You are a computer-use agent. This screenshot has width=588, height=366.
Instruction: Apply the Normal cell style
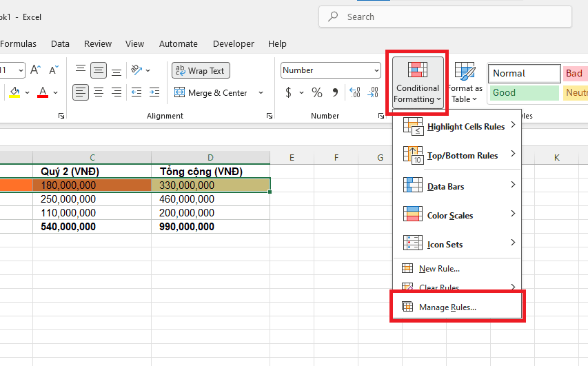(525, 73)
